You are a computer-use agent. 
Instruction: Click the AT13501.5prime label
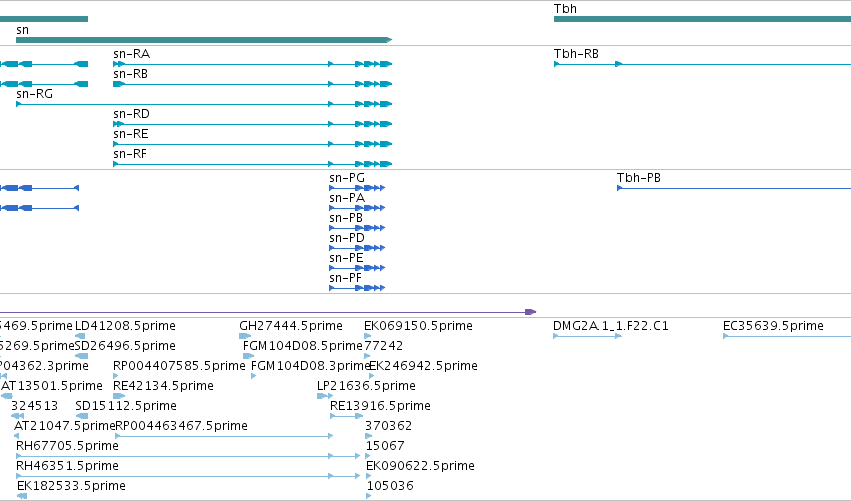coord(52,386)
